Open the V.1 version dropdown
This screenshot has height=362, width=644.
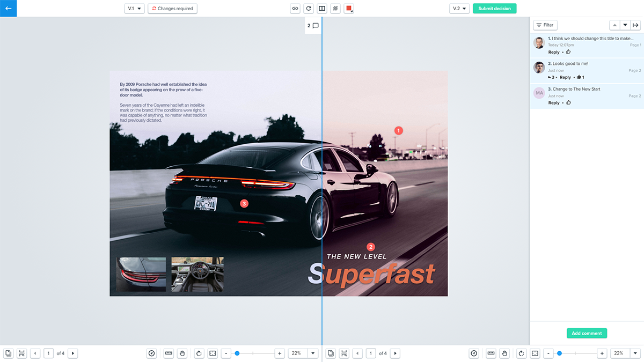pos(134,9)
